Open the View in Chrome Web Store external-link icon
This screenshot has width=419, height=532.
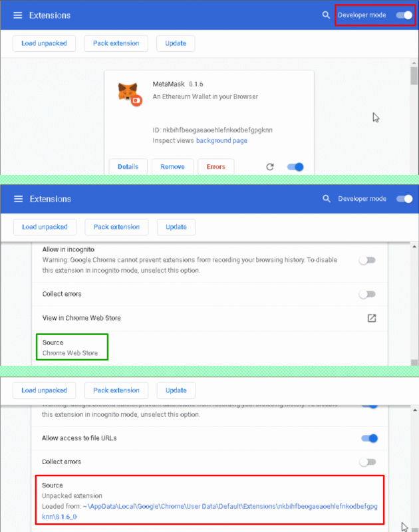coord(372,318)
